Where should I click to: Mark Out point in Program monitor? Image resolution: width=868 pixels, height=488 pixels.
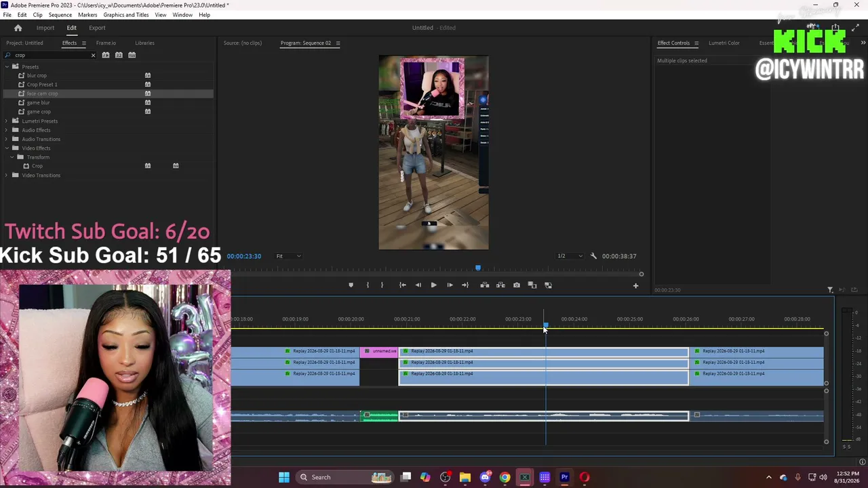coord(382,285)
